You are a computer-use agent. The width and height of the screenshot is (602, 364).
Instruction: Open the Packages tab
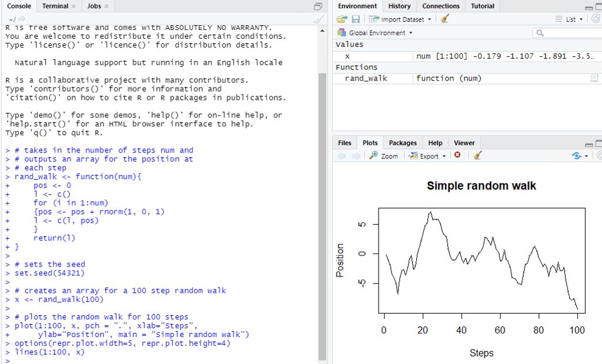pos(402,142)
